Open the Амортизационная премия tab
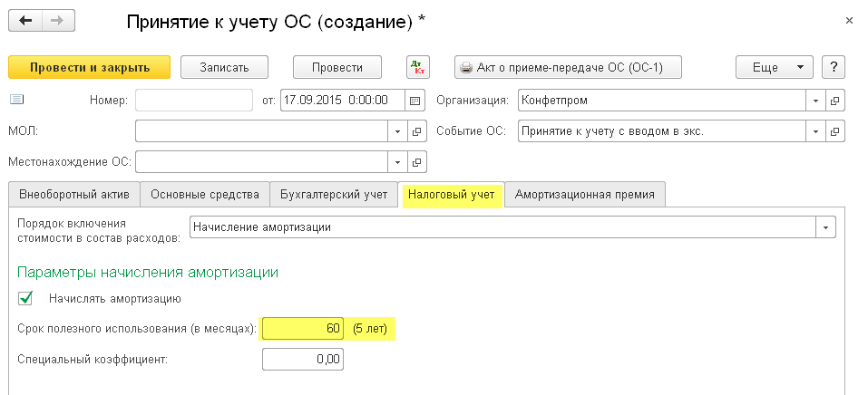Viewport: 868px width, 395px height. click(x=586, y=194)
